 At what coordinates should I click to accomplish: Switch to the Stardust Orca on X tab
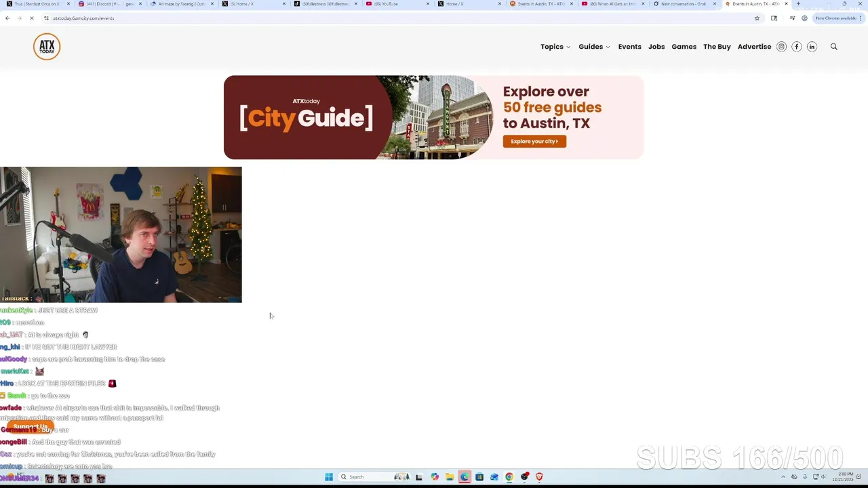(37, 4)
